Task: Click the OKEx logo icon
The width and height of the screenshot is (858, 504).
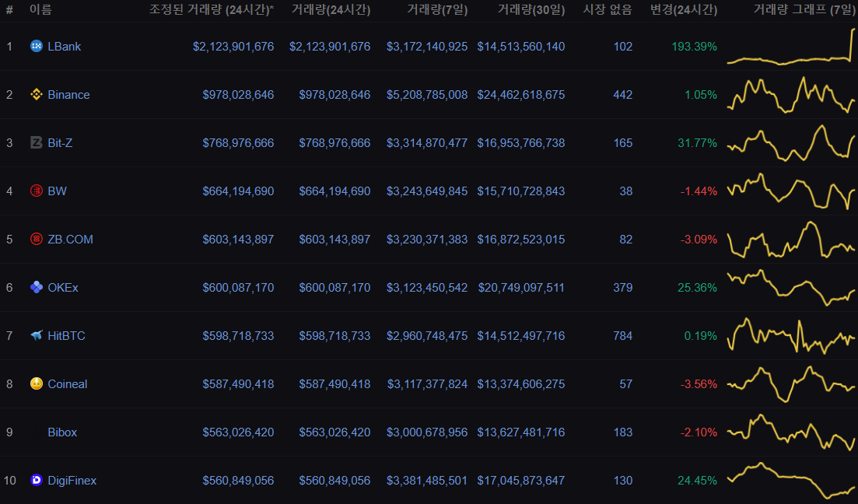Action: [x=36, y=287]
